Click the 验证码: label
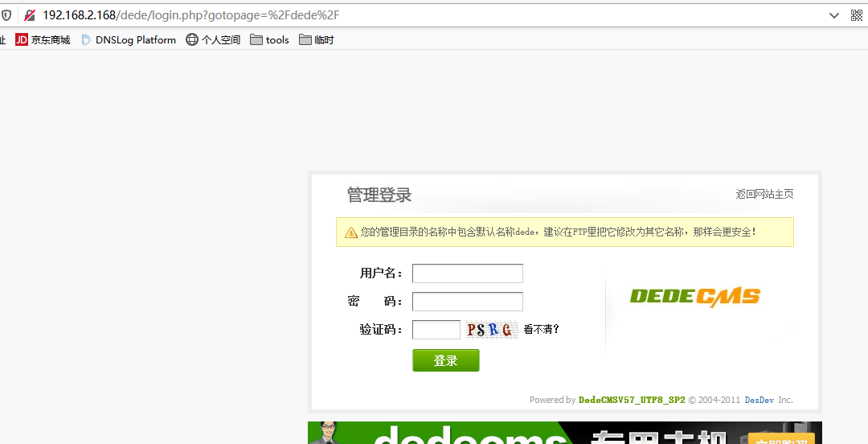868x444 pixels. click(x=381, y=330)
